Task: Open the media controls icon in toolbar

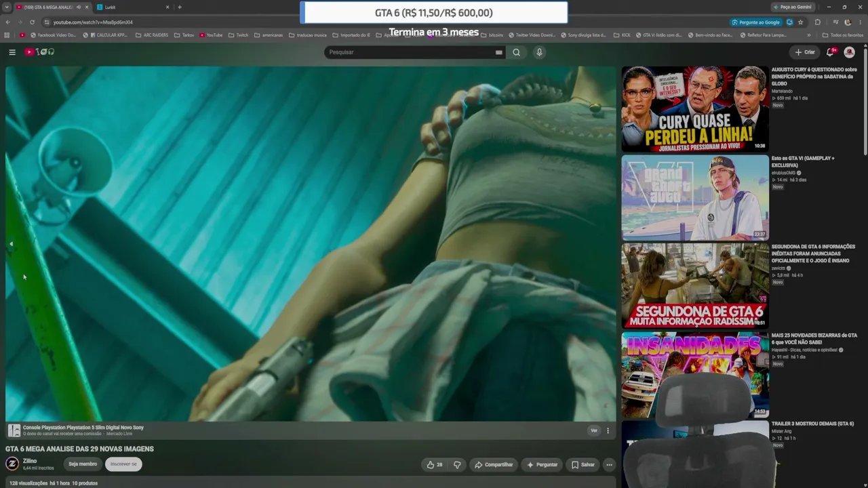Action: pos(835,22)
